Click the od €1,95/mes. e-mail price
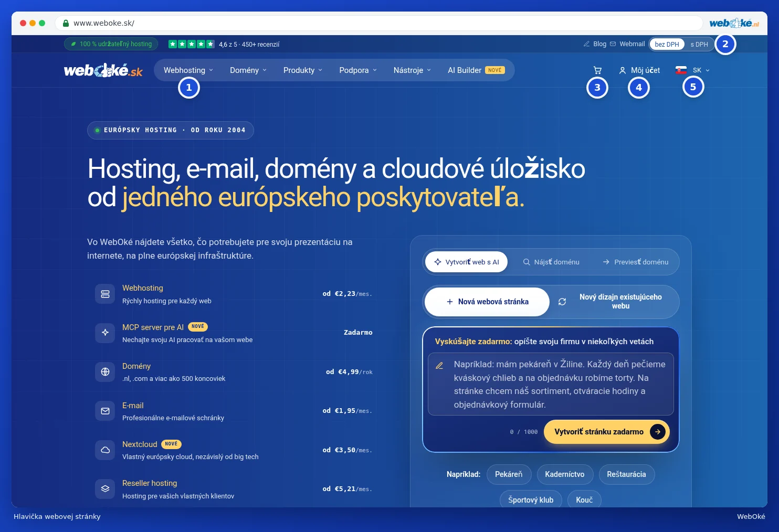 347,411
